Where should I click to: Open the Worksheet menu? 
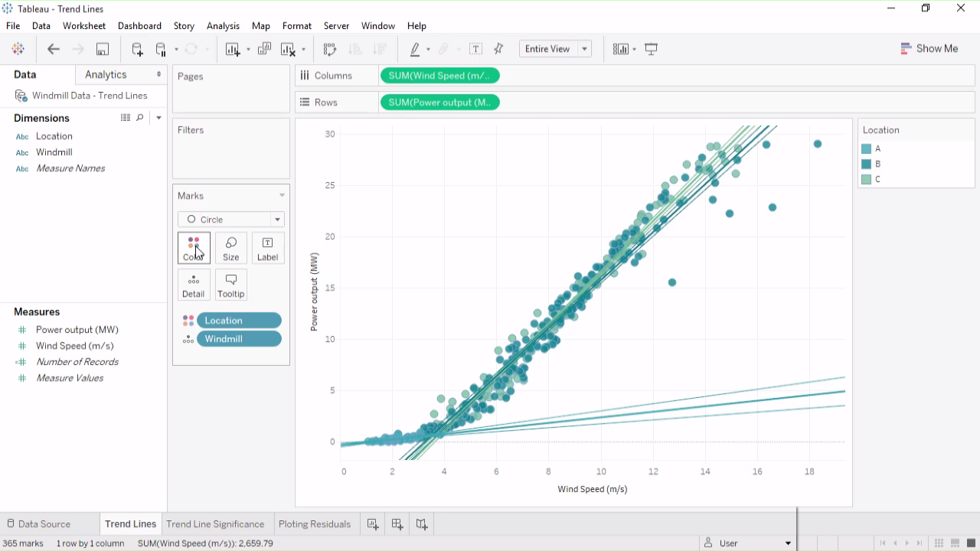[x=84, y=26]
